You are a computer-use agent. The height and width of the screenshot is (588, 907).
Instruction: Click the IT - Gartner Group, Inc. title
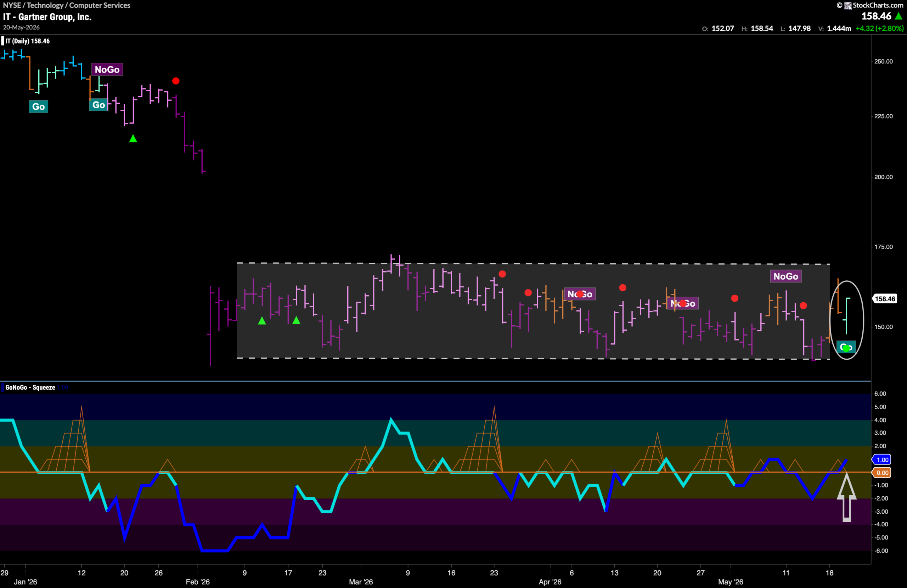47,17
